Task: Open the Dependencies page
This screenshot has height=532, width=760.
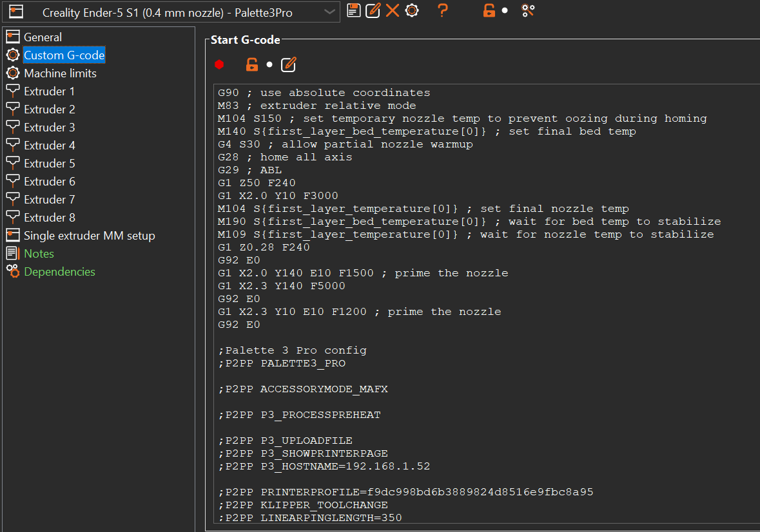Action: click(59, 272)
